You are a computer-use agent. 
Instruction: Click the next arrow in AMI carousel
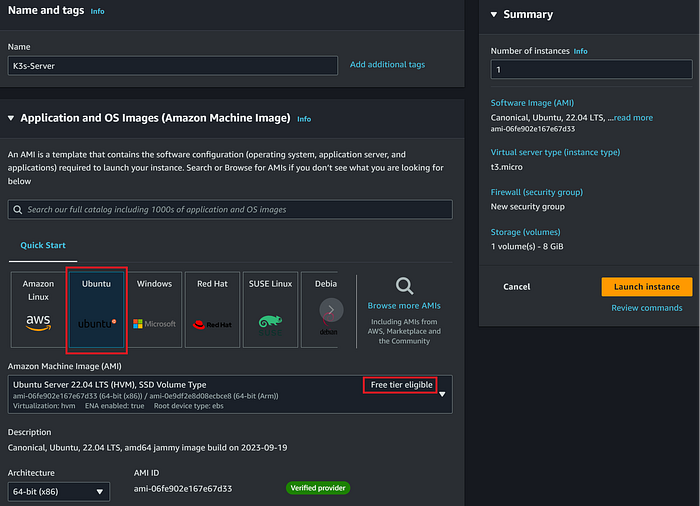tap(331, 309)
